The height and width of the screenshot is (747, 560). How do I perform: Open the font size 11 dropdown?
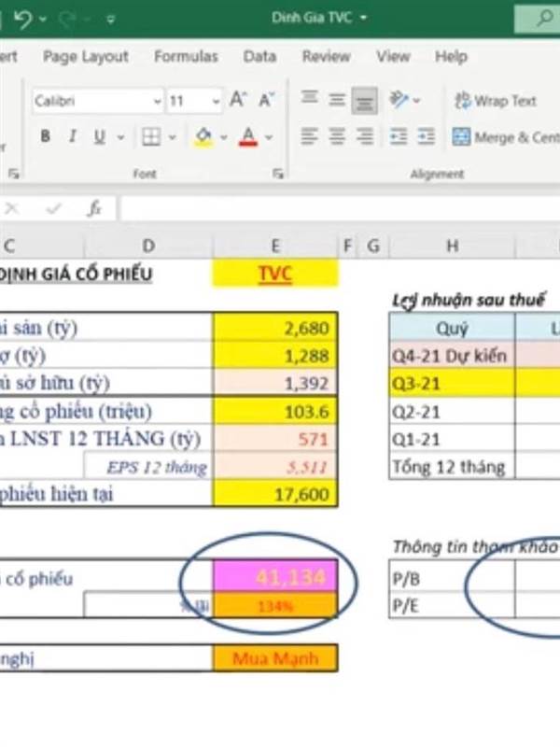(216, 101)
